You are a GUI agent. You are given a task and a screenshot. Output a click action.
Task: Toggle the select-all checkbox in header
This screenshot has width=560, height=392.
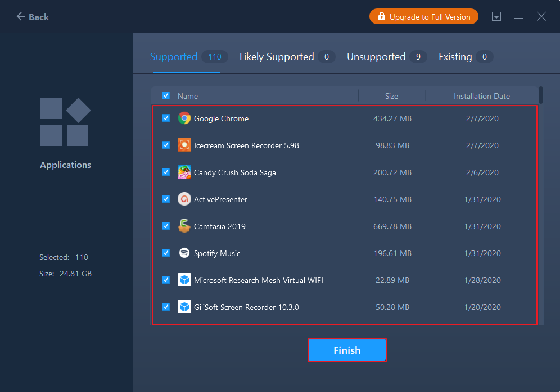click(166, 95)
